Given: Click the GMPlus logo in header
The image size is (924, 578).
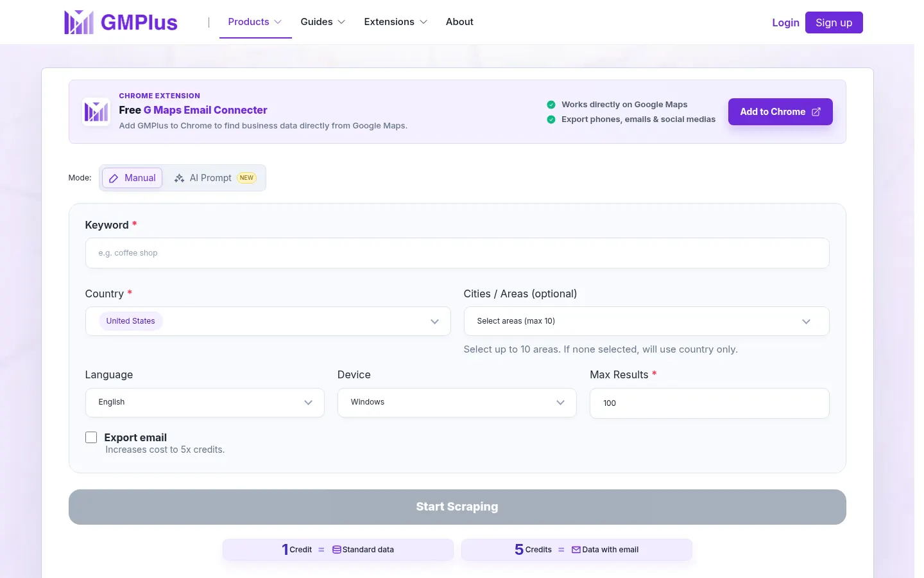Looking at the screenshot, I should [x=121, y=22].
